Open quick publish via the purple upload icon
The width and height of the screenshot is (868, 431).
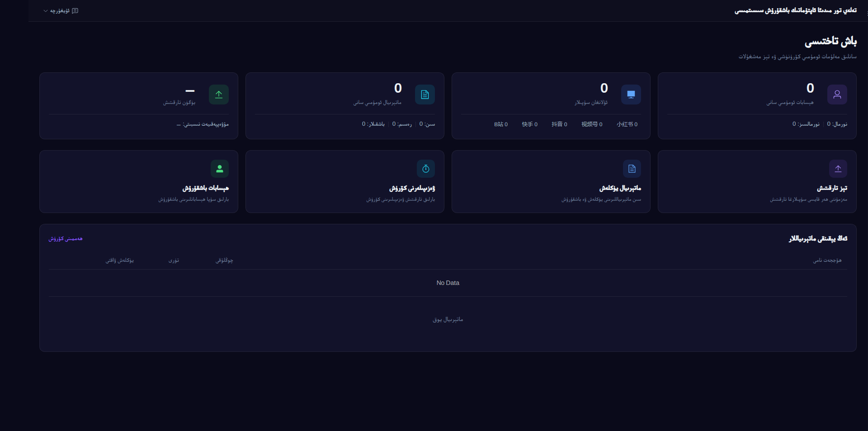pos(838,169)
